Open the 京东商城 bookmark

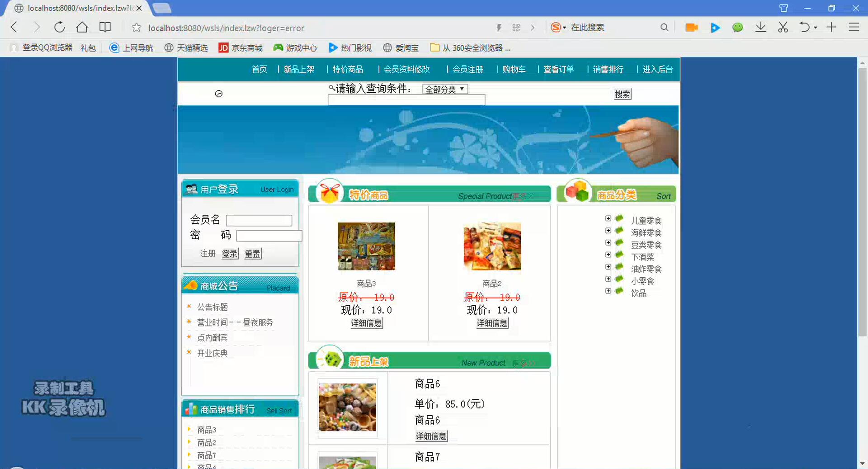[x=241, y=47]
